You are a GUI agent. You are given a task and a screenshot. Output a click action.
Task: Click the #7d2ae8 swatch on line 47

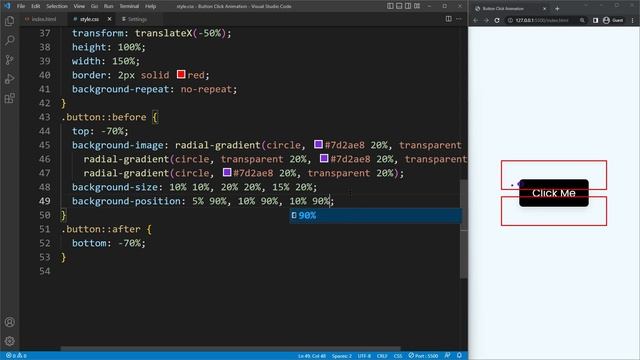coord(227,172)
